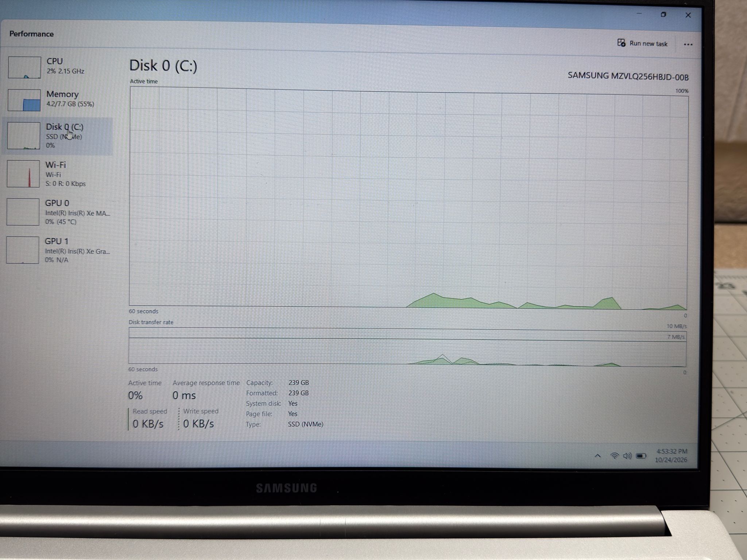Click the Active time graph area

408,199
